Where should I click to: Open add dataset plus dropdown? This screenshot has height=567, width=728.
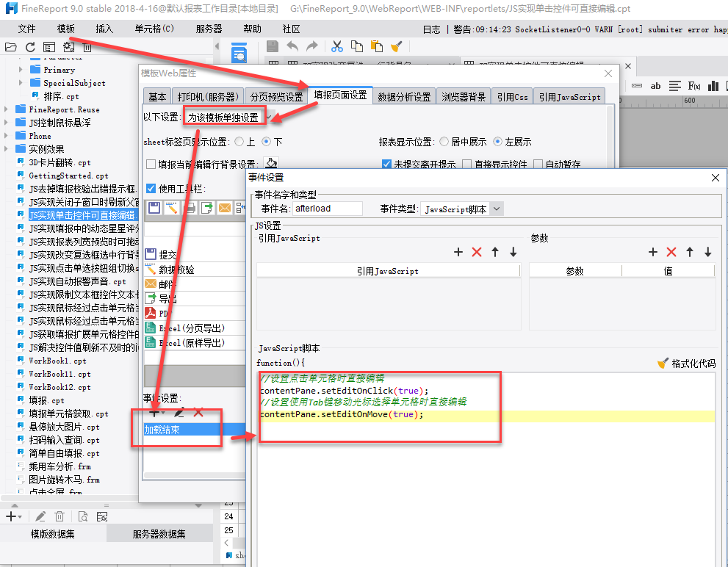13,516
